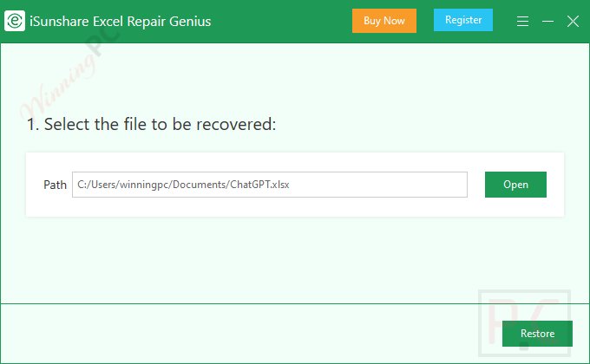Focus the Path input field
Screen dimensions: 590x364
(270, 185)
